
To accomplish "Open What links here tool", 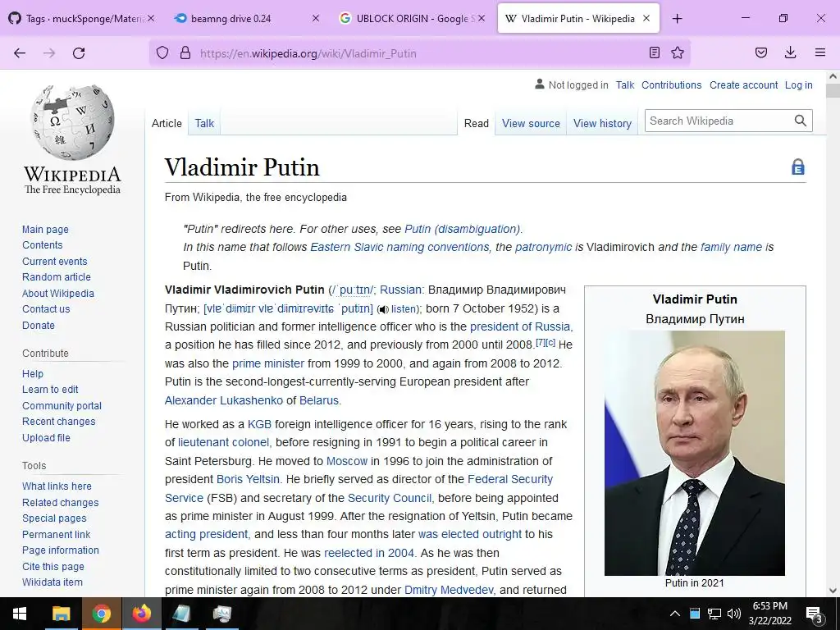I will pyautogui.click(x=57, y=486).
